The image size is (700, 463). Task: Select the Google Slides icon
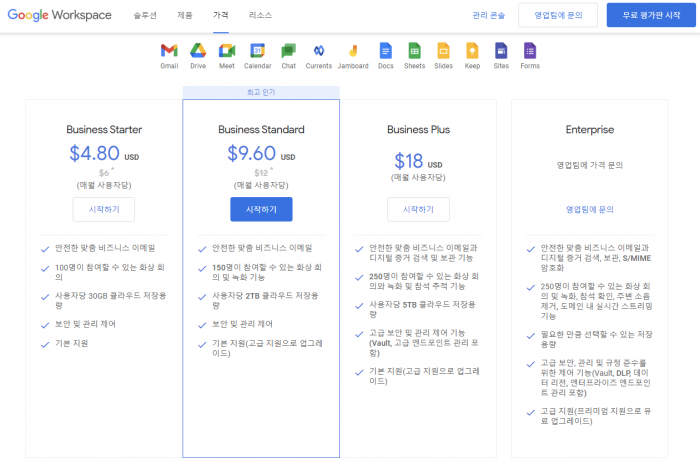(443, 50)
